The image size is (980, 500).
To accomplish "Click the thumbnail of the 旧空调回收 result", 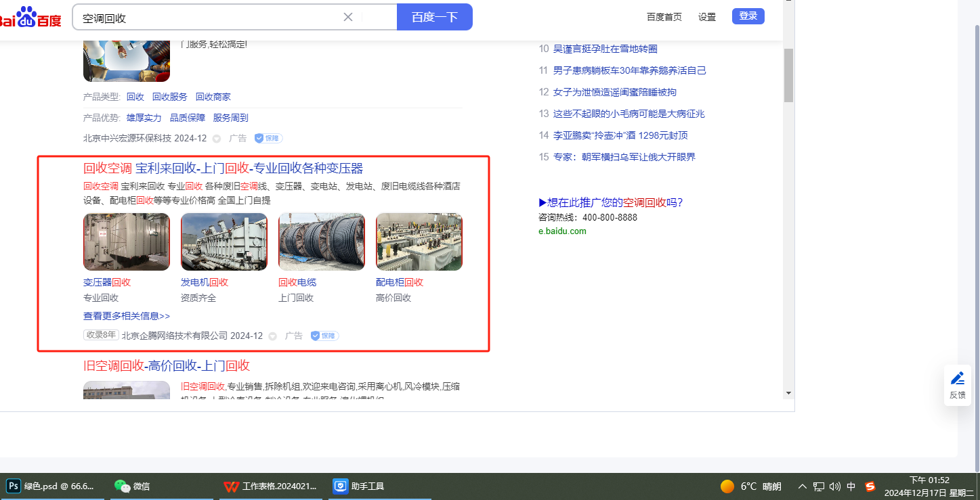I will (127, 390).
